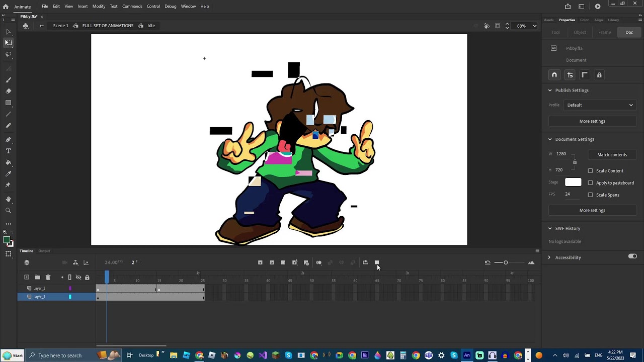Reset timeline zoom to default
The width and height of the screenshot is (644, 362).
click(488, 262)
